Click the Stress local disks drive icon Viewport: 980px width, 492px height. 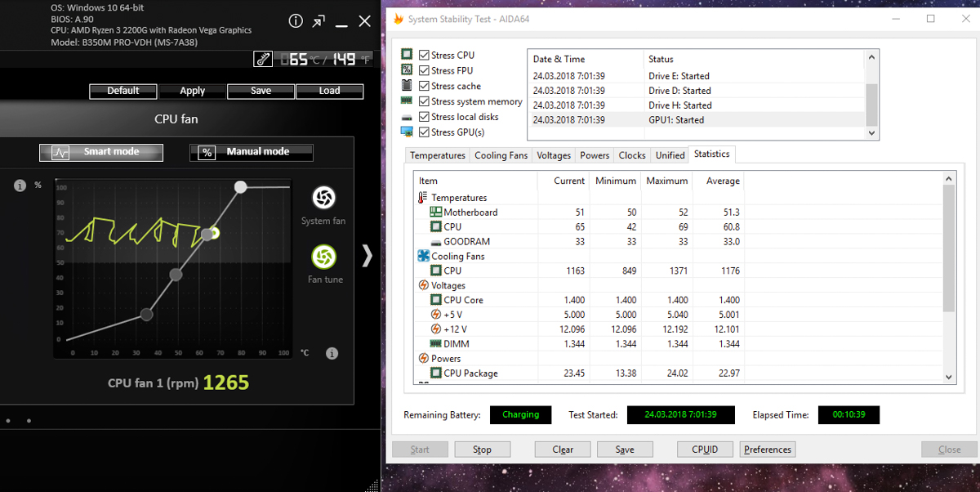[x=407, y=117]
